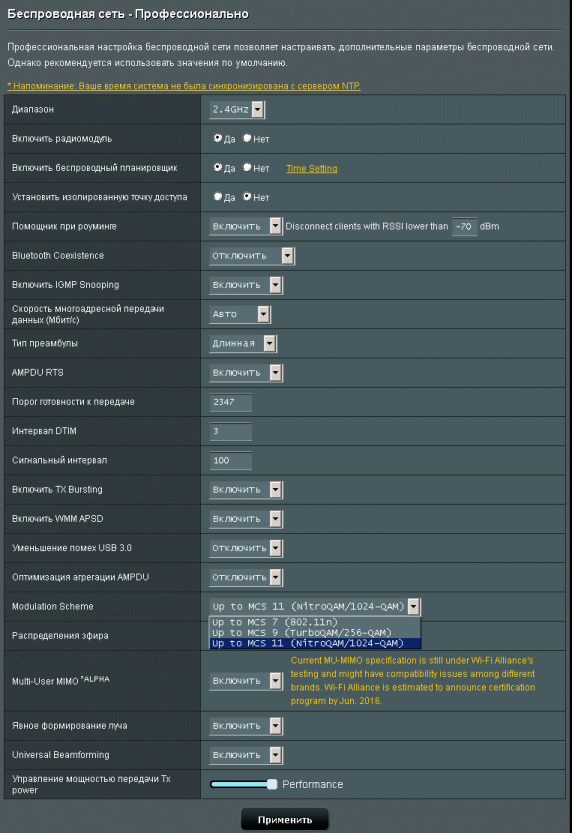This screenshot has height=833, width=572.
Task: Open the Multi-User MIMO dropdown
Action: click(245, 681)
